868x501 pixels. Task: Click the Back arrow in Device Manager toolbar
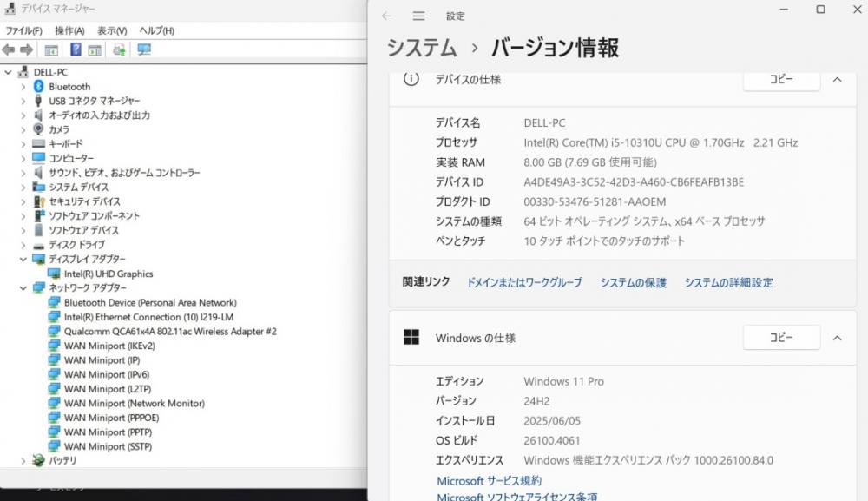tap(9, 49)
